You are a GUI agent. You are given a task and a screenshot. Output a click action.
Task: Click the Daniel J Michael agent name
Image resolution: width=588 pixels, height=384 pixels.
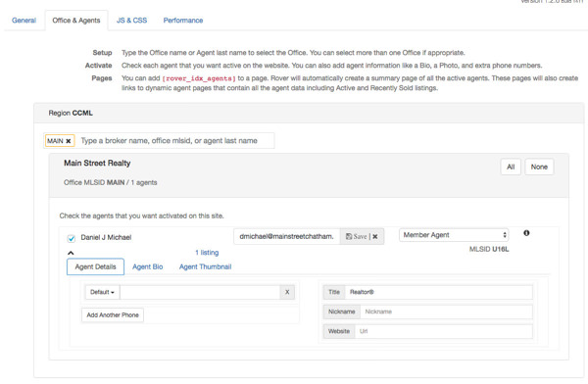coord(106,237)
